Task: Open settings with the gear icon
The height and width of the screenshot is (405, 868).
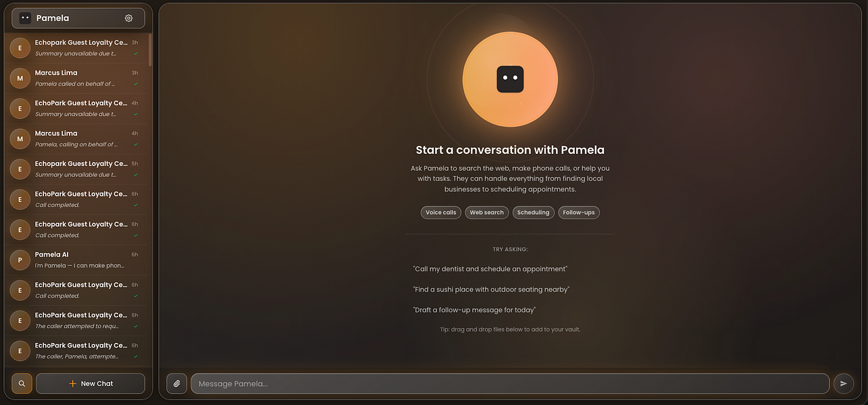Action: click(x=128, y=18)
